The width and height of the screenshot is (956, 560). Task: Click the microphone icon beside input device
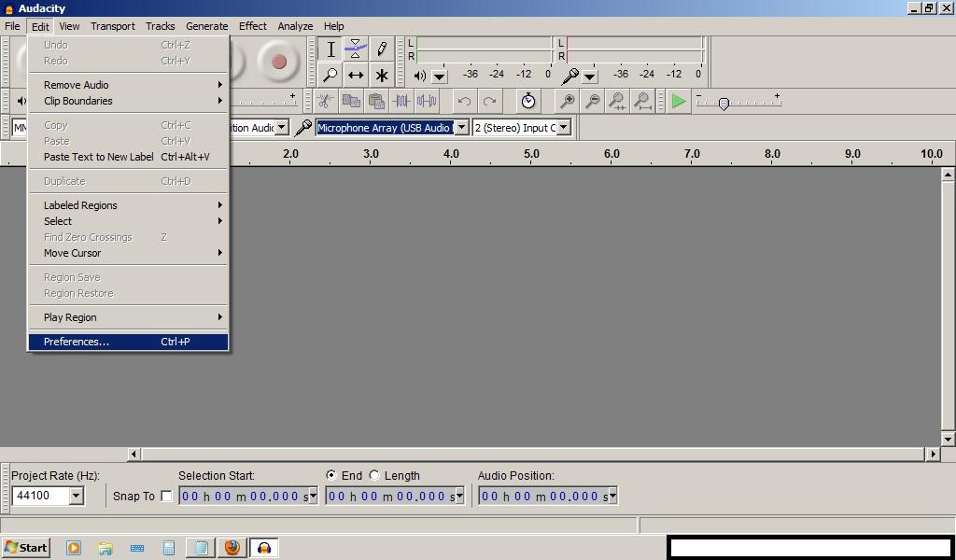(303, 127)
